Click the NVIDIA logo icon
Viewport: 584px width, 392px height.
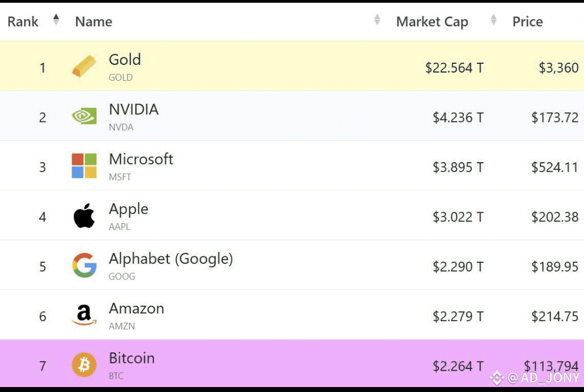[x=84, y=116]
